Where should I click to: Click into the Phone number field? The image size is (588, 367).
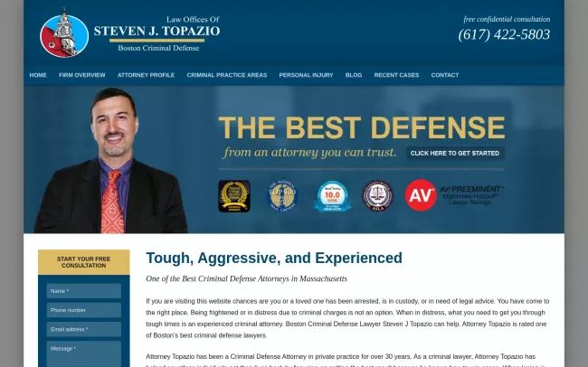[x=84, y=310]
